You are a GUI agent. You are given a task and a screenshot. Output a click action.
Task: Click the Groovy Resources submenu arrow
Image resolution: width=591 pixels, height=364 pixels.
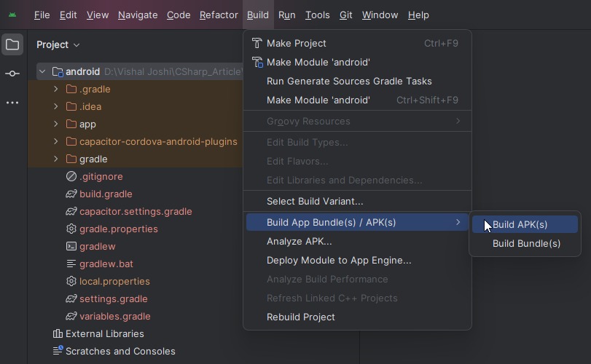click(x=458, y=121)
